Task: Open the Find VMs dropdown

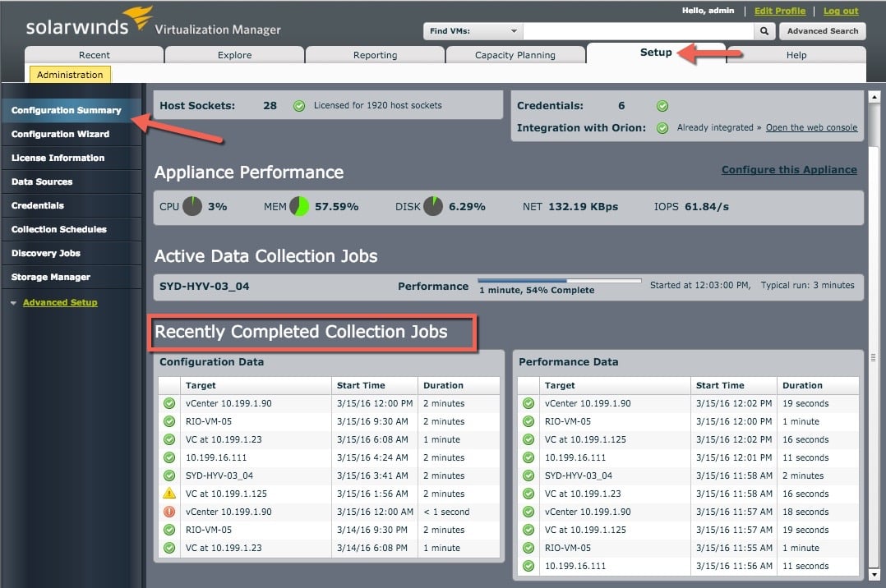Action: [473, 31]
